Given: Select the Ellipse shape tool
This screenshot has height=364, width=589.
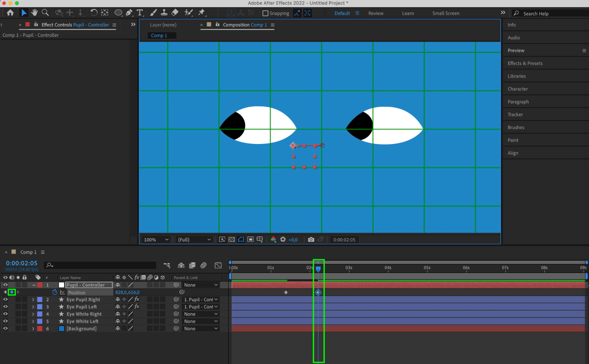Looking at the screenshot, I should [118, 13].
